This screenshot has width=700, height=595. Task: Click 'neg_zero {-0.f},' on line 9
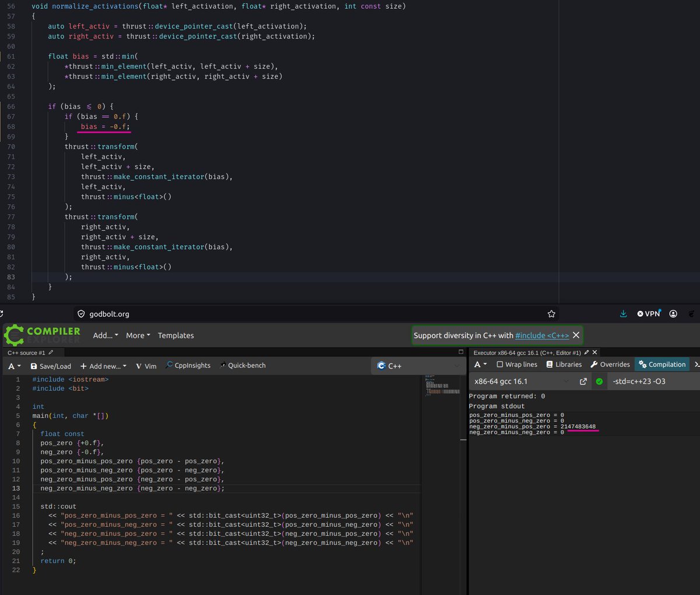[72, 452]
